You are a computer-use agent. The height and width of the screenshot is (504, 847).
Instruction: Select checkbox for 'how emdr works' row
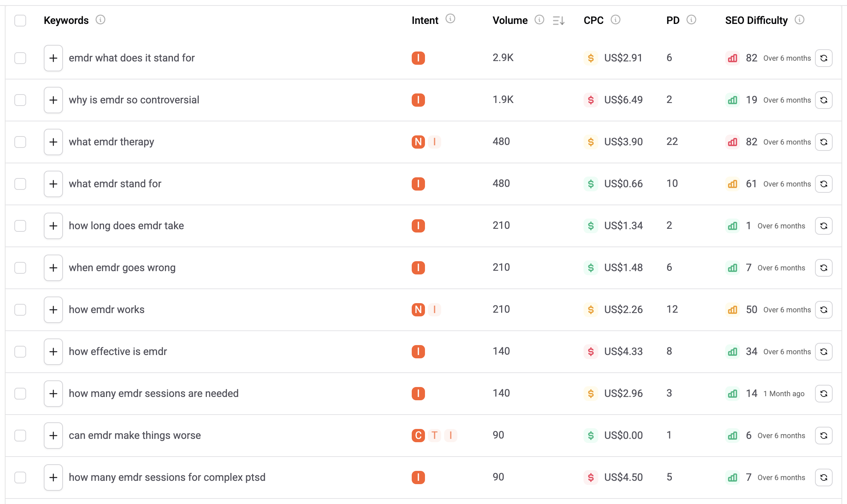20,310
